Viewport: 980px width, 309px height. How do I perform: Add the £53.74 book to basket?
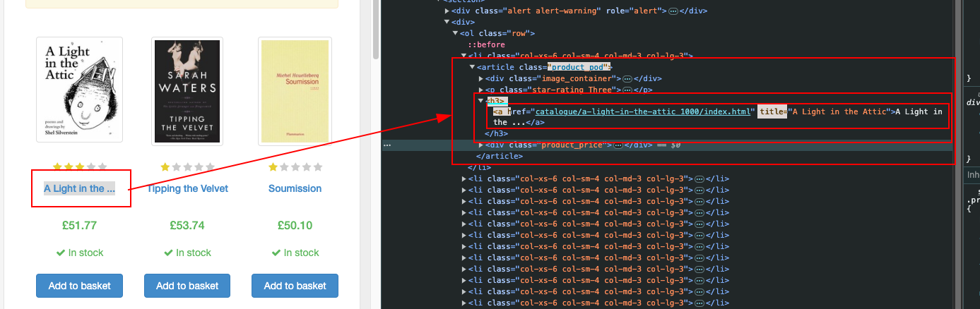(x=187, y=286)
